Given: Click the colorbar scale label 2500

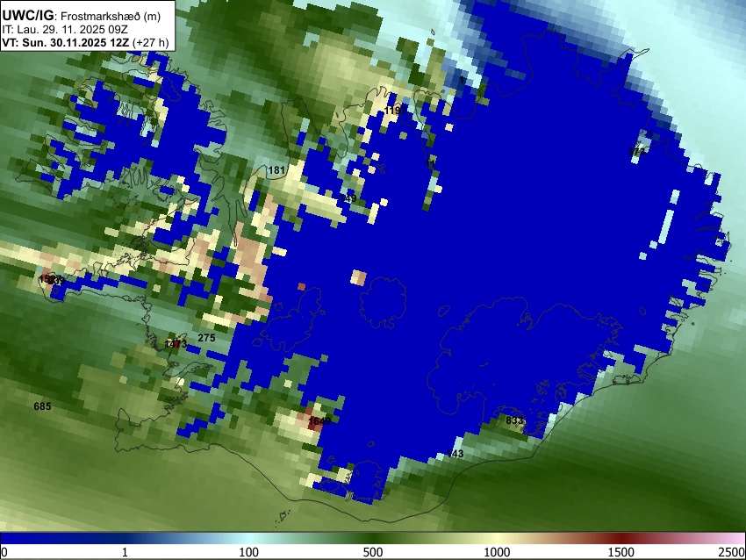Looking at the screenshot, I should (732, 552).
